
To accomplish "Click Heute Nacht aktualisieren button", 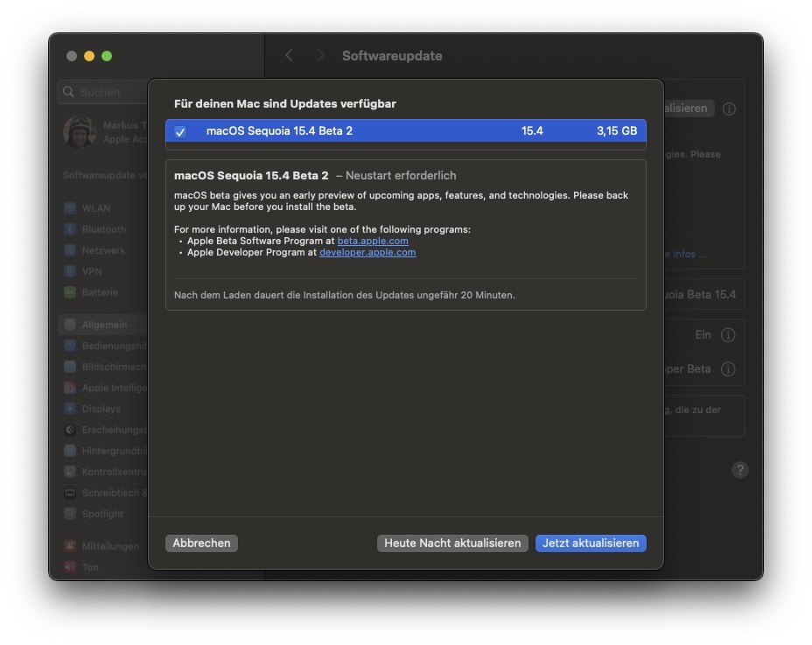I will click(452, 543).
